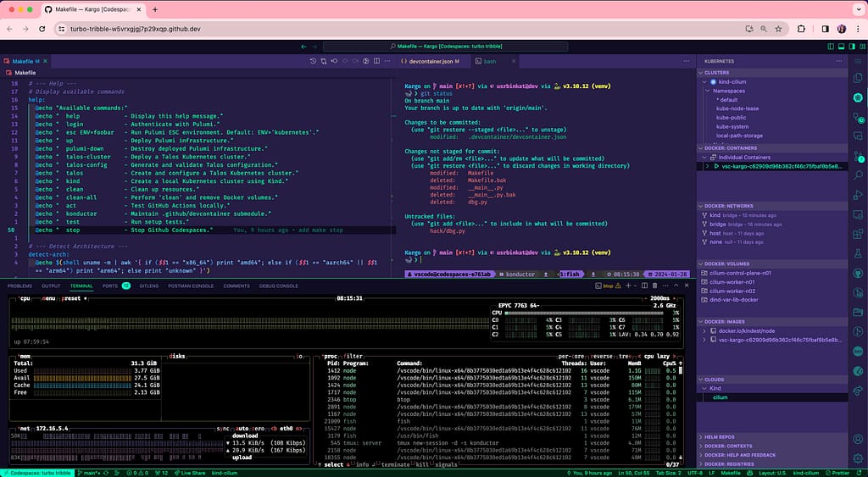Click the split editor icon in the Makefile toolbar
The width and height of the screenshot is (868, 477).
point(376,61)
